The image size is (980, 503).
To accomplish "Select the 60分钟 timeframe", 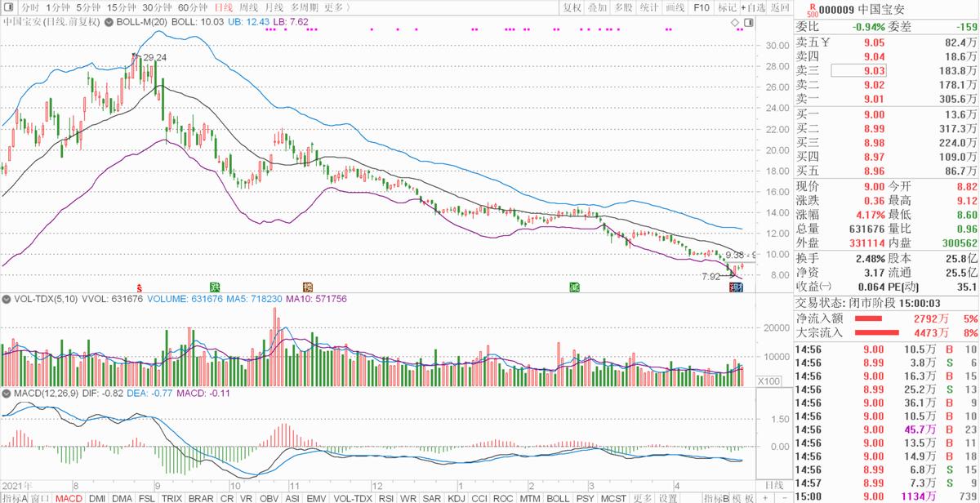I will coord(193,7).
